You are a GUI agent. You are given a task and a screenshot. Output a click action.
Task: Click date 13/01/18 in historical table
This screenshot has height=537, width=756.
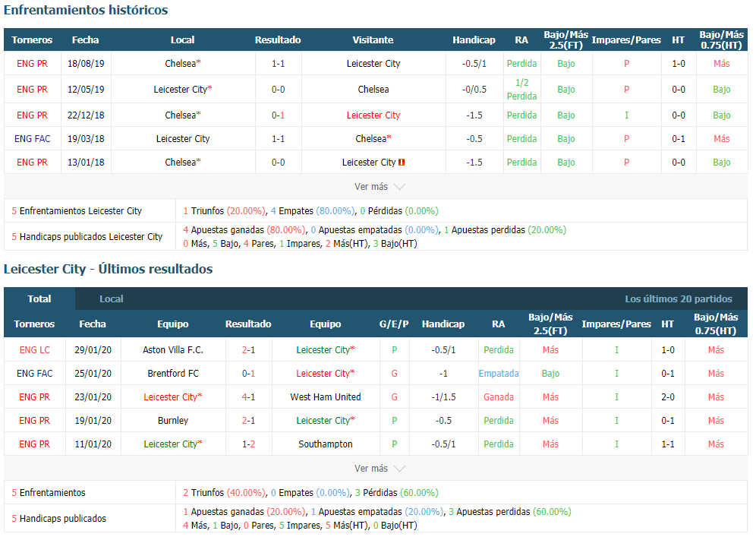point(86,163)
